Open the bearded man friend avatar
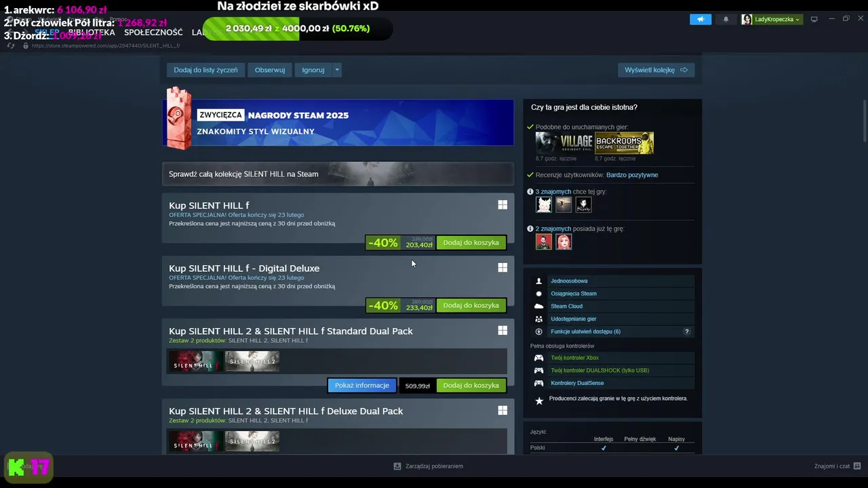 point(544,241)
